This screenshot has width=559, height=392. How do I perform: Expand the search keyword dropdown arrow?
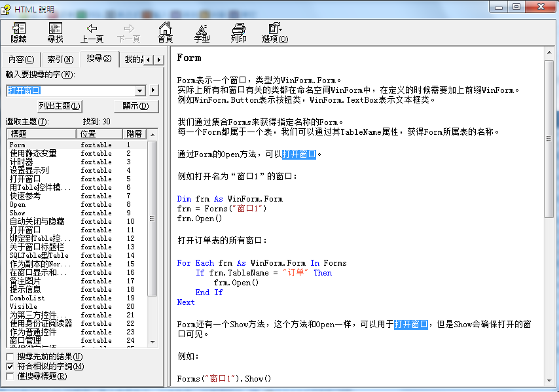139,90
